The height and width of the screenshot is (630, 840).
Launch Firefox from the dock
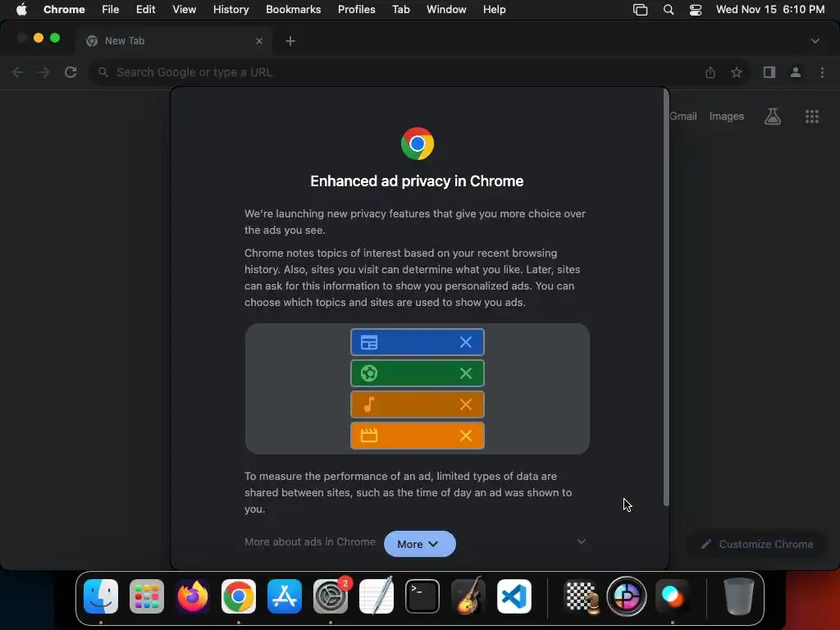click(x=193, y=596)
